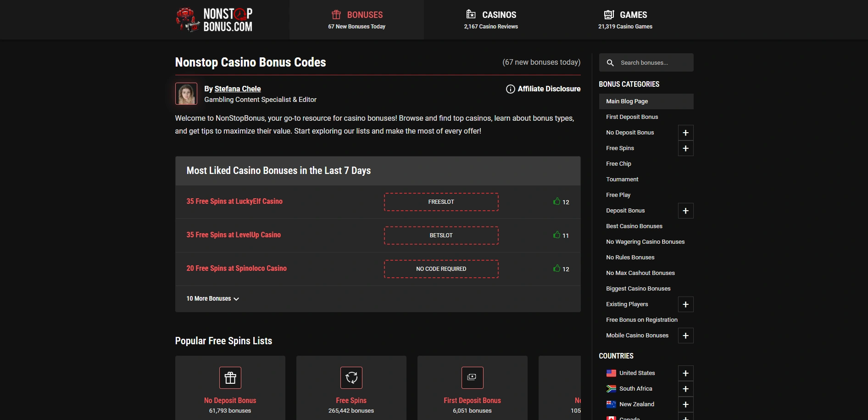Open the Tournament category
868x420 pixels.
pyautogui.click(x=622, y=179)
